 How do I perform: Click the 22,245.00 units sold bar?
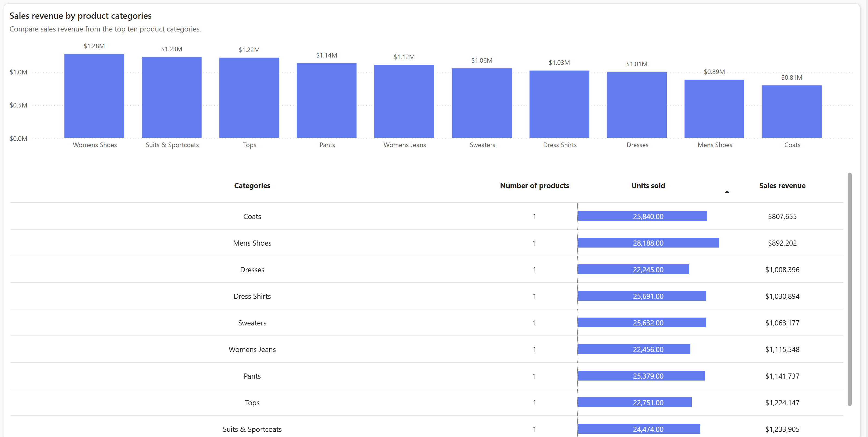point(633,270)
